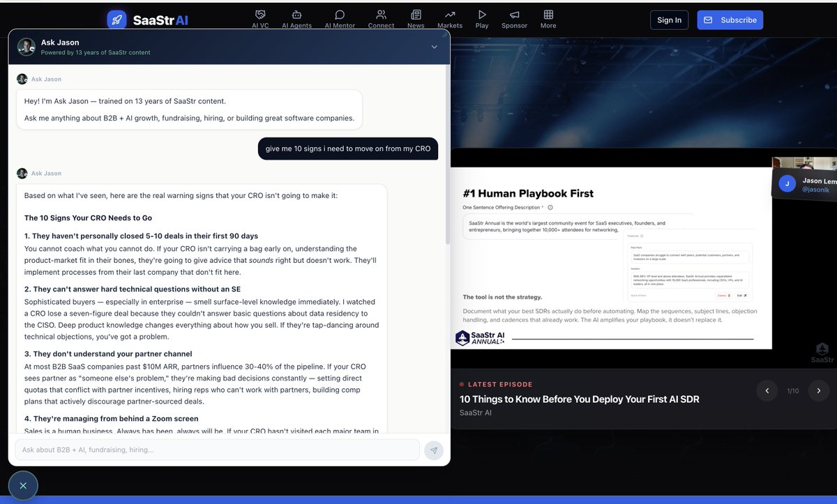
Task: Click the user message about CRO signs
Action: click(348, 148)
